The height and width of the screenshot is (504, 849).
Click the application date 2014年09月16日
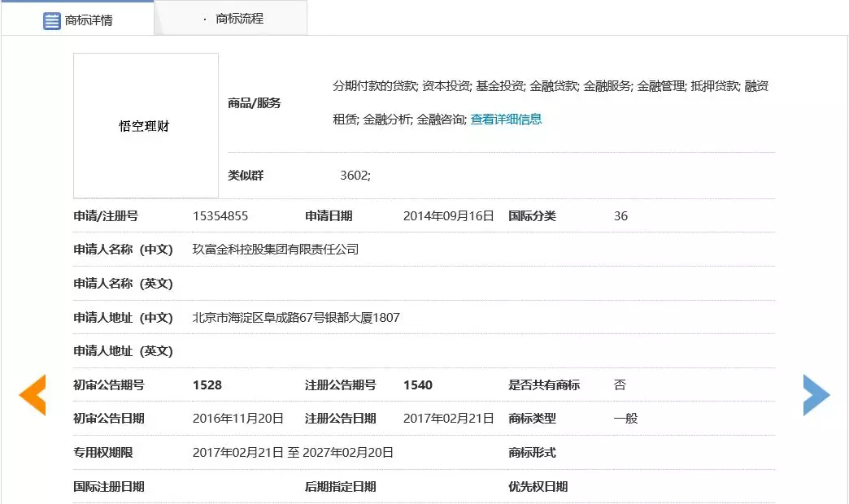click(449, 216)
